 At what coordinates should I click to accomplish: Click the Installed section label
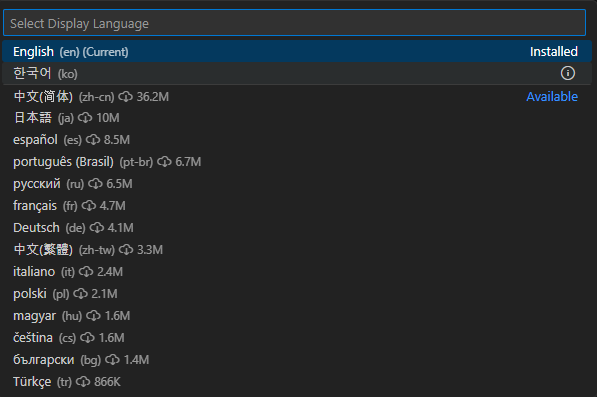coord(554,52)
